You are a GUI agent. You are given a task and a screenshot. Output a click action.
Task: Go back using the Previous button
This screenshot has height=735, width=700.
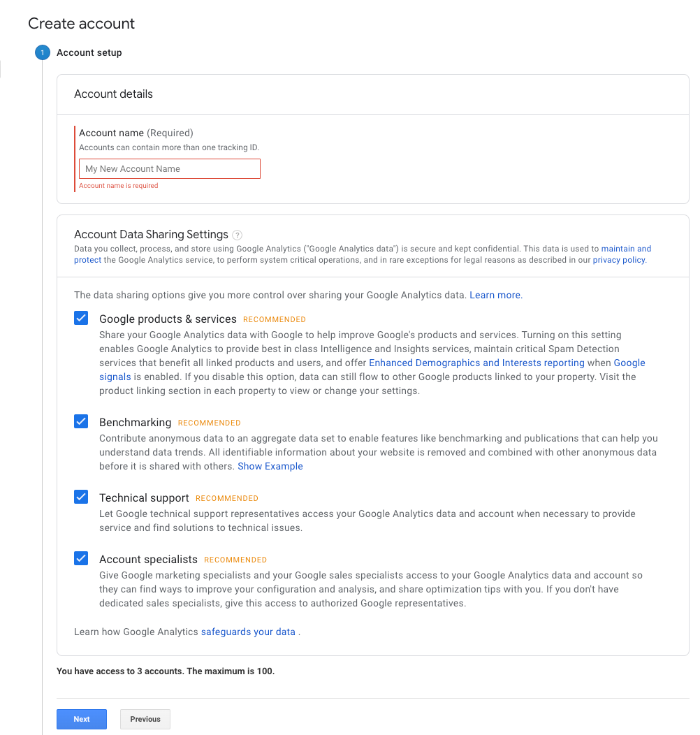(145, 719)
